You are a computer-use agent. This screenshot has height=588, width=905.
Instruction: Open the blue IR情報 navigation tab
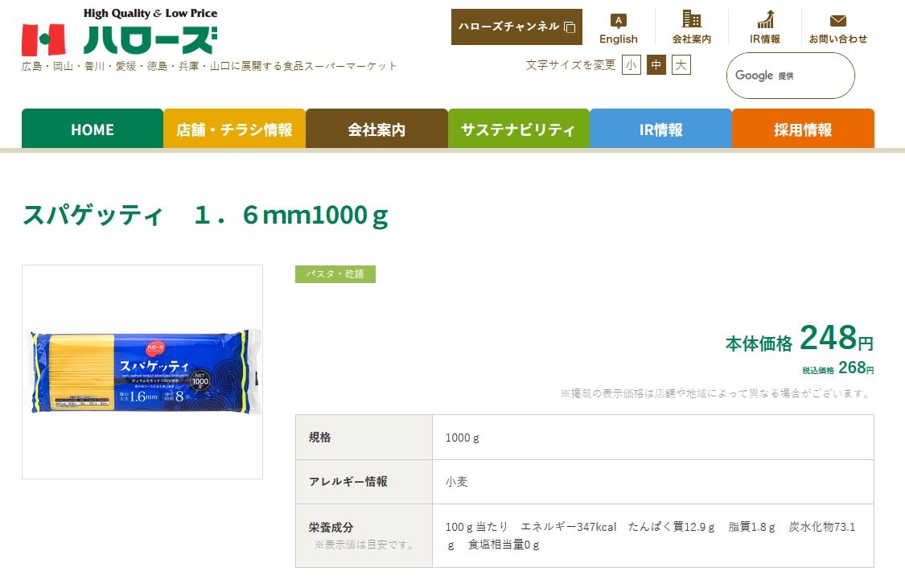point(660,130)
